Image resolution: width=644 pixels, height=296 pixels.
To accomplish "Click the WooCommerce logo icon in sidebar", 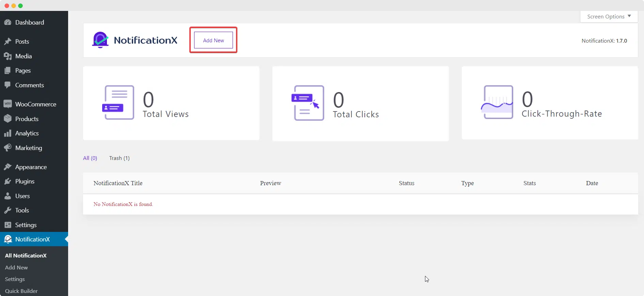I will [7, 104].
